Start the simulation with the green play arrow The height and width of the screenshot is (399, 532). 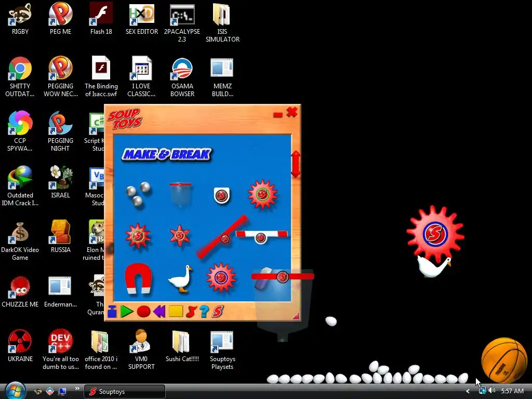pyautogui.click(x=127, y=312)
